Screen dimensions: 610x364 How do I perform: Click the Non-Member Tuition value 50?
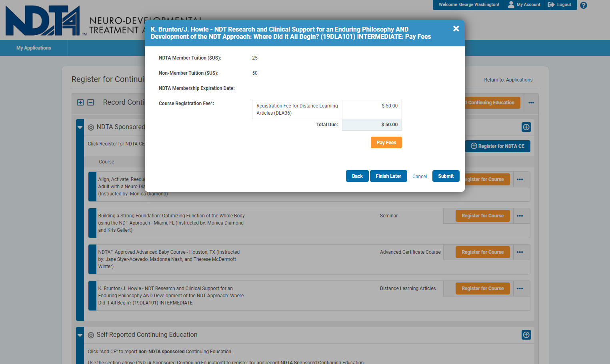coord(255,73)
